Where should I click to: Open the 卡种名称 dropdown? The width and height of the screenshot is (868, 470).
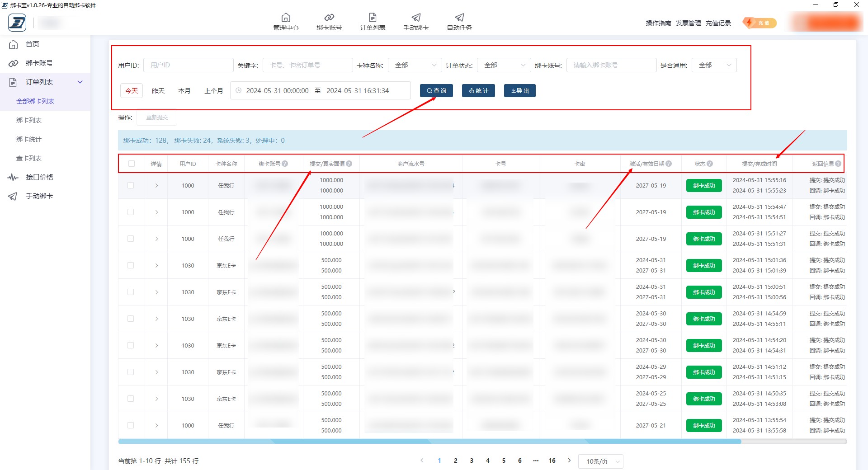[415, 65]
